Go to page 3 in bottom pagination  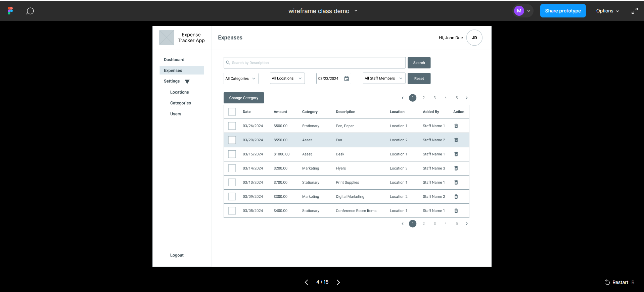click(434, 224)
